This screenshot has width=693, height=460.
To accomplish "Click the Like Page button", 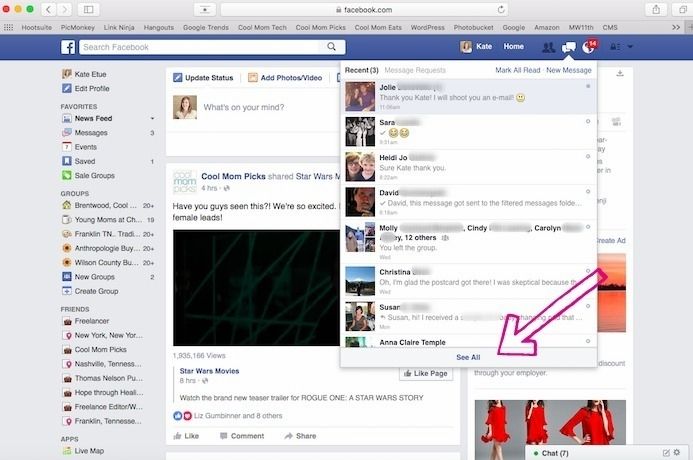I will (x=426, y=373).
